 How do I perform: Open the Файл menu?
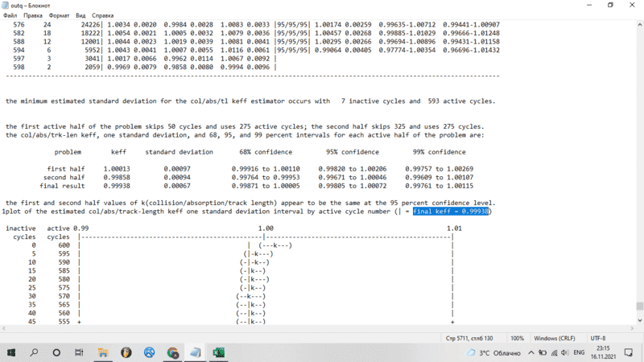[10, 15]
